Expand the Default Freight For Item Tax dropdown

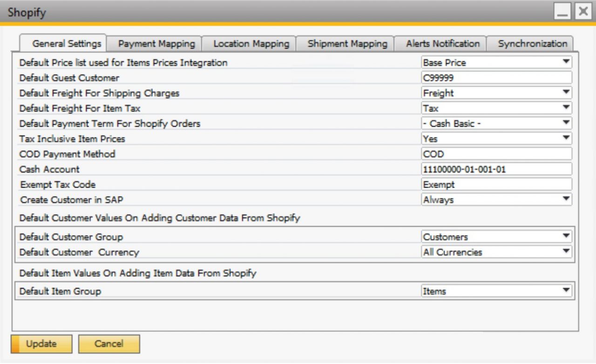(566, 108)
